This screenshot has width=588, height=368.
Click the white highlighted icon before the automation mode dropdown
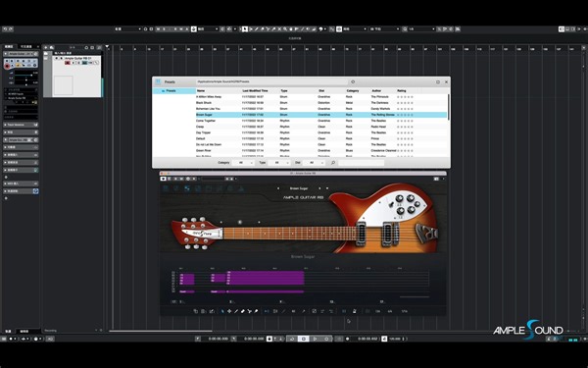tap(193, 28)
